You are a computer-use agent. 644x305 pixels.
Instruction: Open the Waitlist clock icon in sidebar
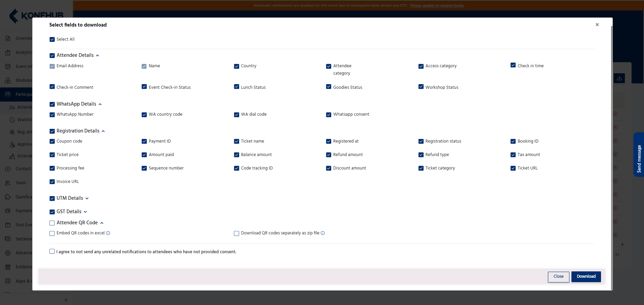[x=12, y=120]
